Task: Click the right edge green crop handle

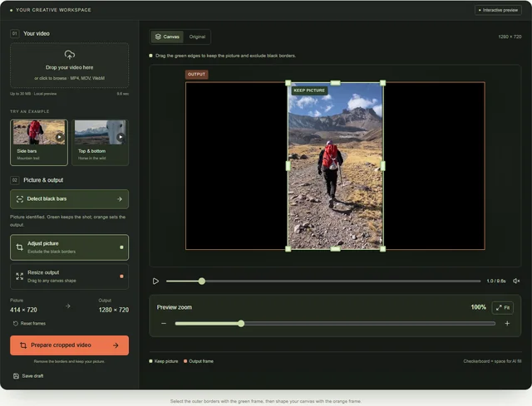Action: coord(382,166)
